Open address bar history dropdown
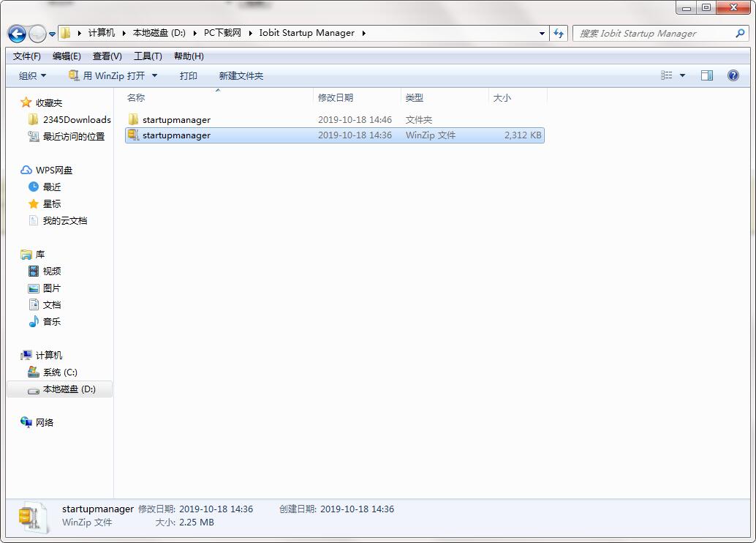756x543 pixels. click(542, 34)
